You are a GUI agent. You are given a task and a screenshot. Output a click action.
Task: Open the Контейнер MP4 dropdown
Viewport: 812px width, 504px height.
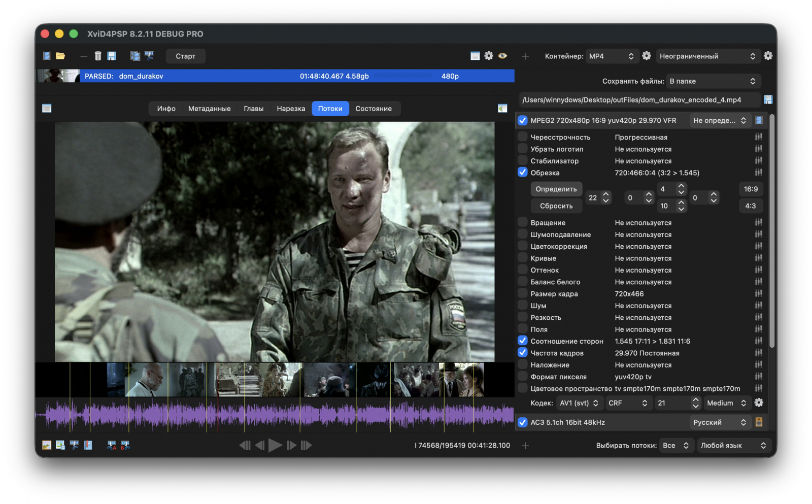(x=612, y=56)
